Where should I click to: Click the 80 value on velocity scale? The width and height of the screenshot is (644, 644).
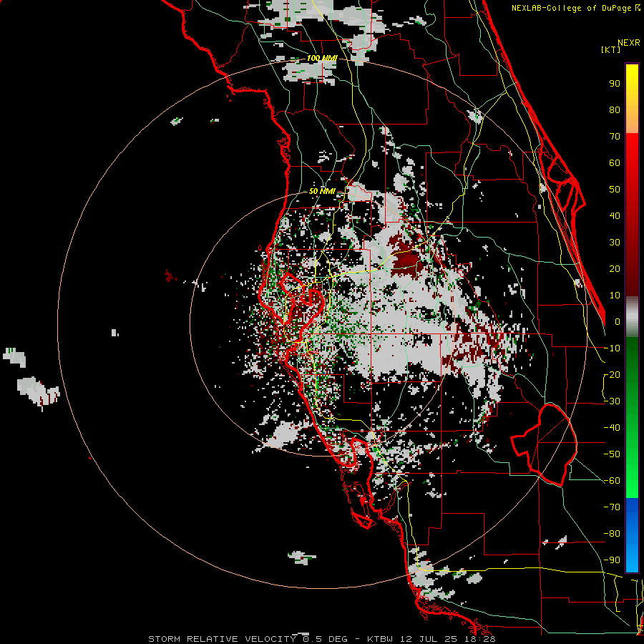point(615,110)
